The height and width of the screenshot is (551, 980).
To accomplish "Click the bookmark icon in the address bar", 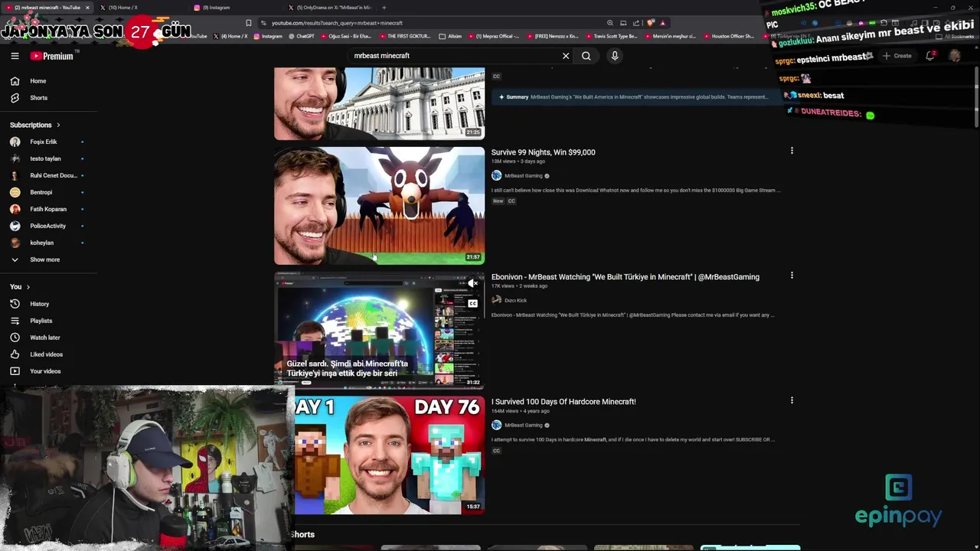I will [x=248, y=23].
